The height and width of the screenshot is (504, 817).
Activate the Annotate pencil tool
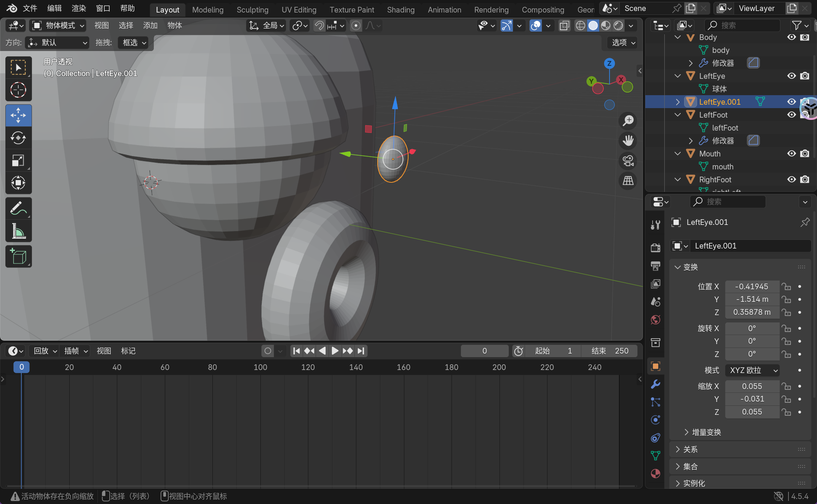pyautogui.click(x=18, y=209)
